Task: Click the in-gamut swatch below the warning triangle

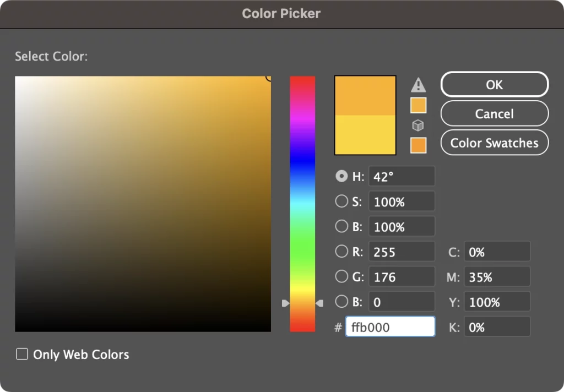Action: pos(419,105)
